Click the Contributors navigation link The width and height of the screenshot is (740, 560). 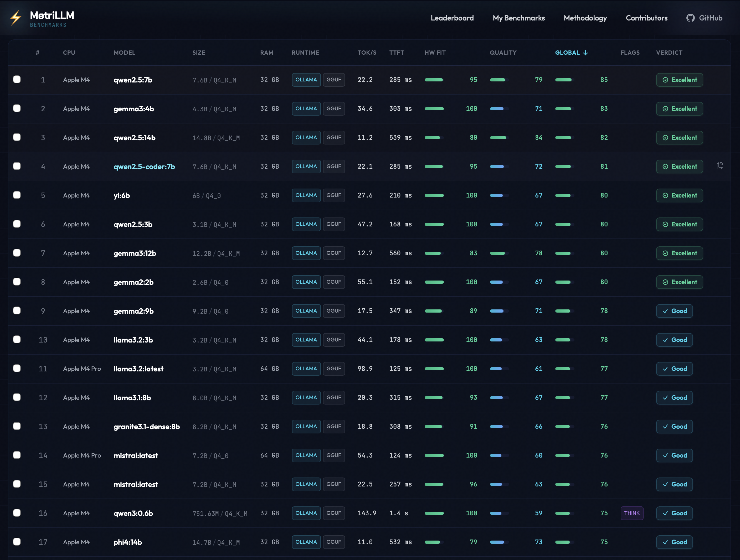click(646, 18)
